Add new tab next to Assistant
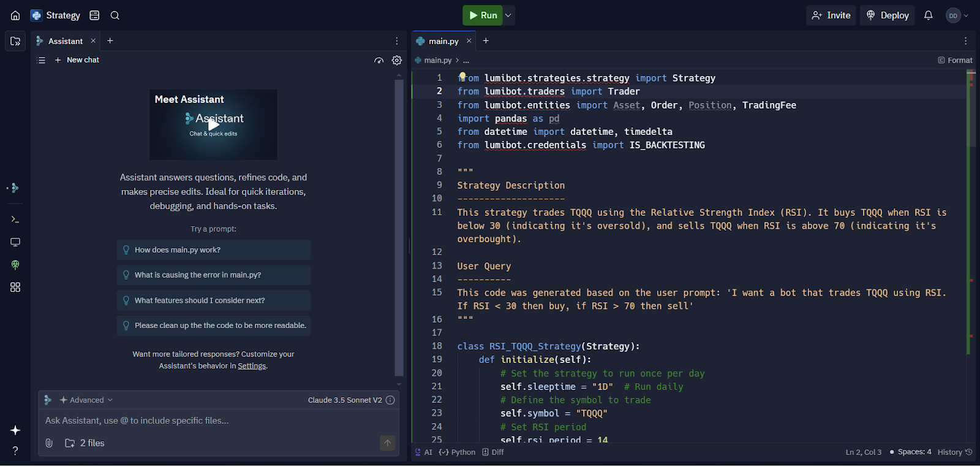The height and width of the screenshot is (466, 980). 110,41
